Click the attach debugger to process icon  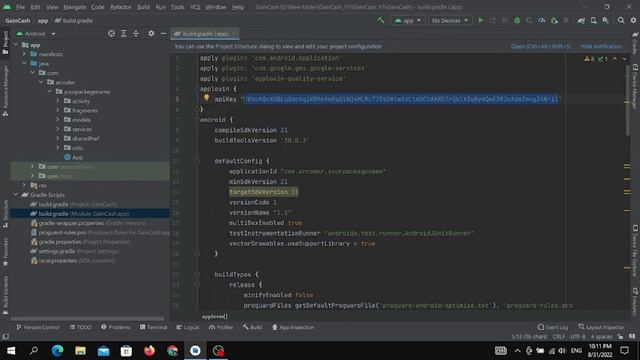pyautogui.click(x=554, y=20)
